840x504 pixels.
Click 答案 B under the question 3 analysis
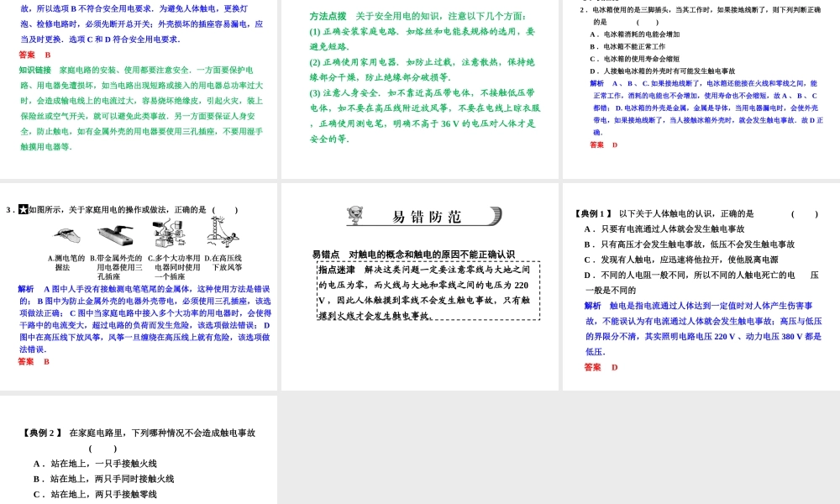pyautogui.click(x=34, y=361)
